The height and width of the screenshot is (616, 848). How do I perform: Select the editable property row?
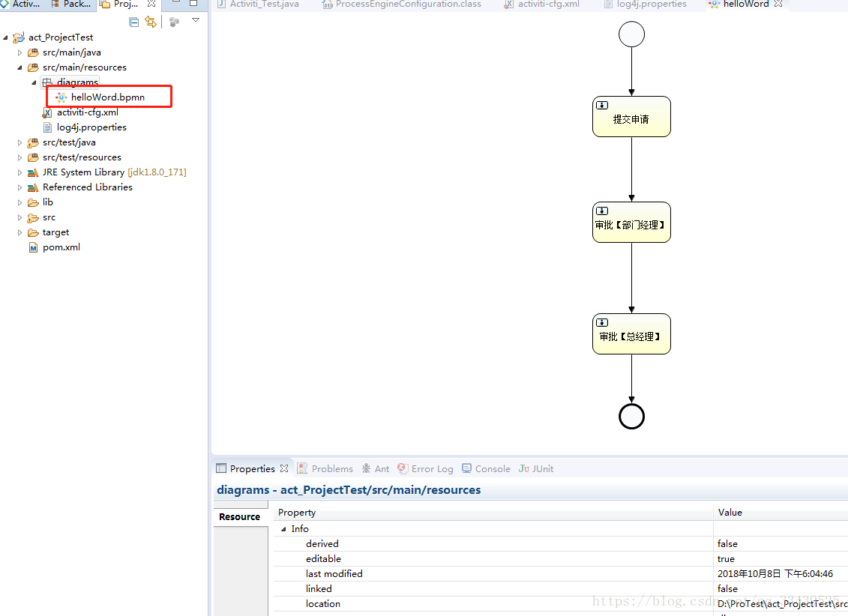point(560,559)
